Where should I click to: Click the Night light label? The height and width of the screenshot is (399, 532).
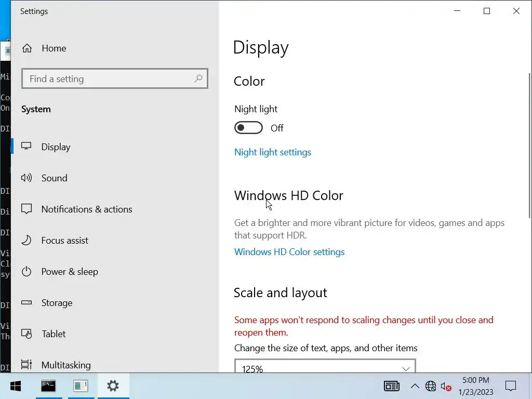(256, 109)
